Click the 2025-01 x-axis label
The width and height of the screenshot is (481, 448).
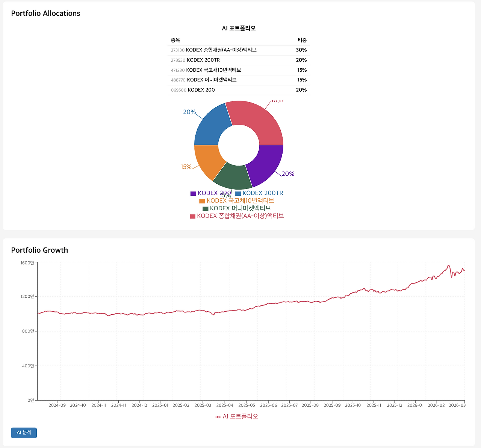160,406
